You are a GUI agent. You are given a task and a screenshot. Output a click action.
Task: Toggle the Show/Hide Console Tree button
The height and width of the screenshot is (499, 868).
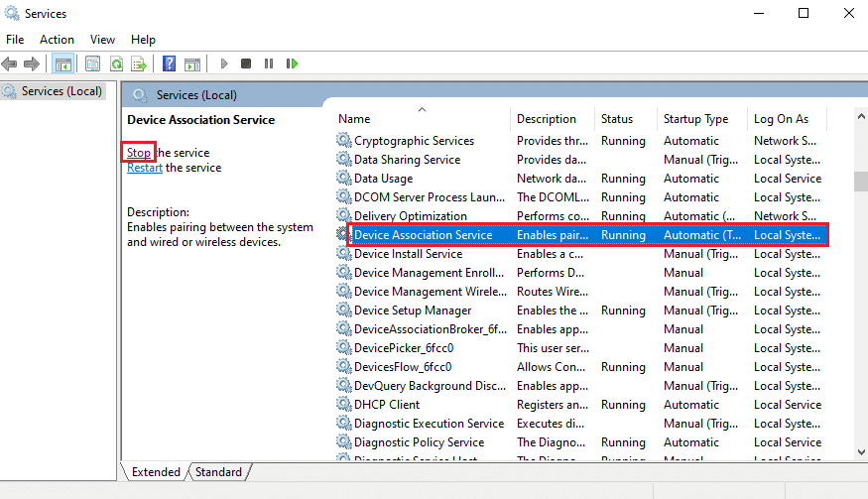[x=62, y=63]
